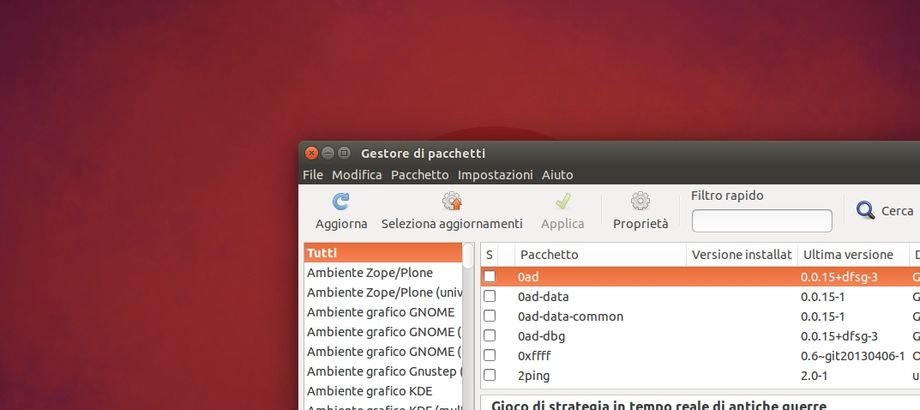The image size is (920, 410).
Task: Select the 0ad-data package name
Action: point(543,297)
